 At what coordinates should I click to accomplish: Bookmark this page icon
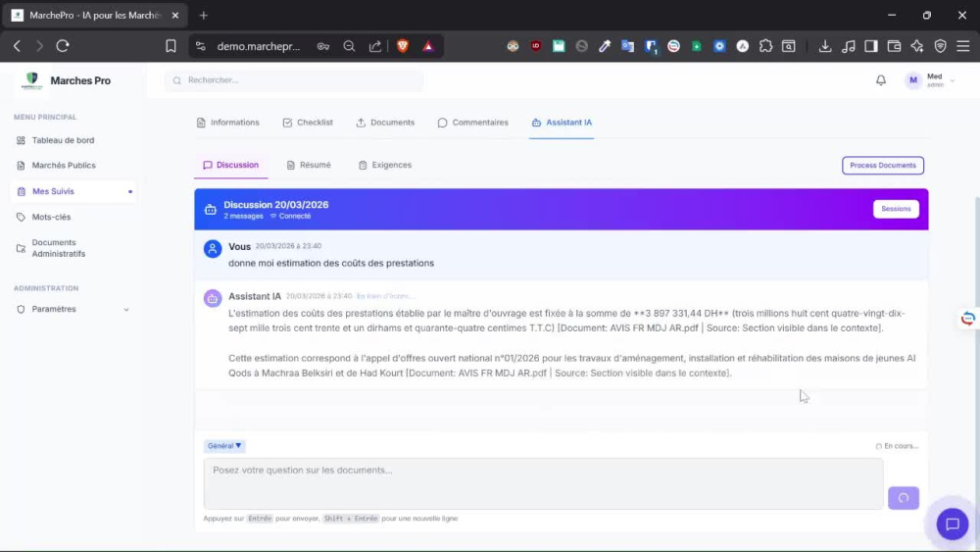(171, 46)
